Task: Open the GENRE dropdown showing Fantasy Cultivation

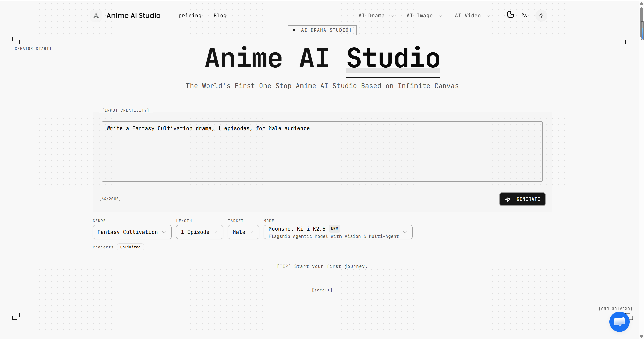Action: coord(132,232)
